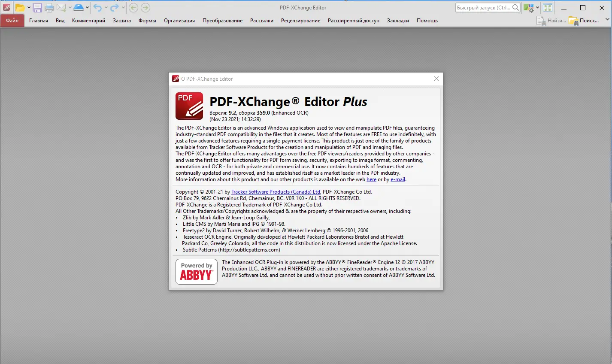Click the Powered by ABBYY logo
The image size is (612, 364).
(197, 272)
